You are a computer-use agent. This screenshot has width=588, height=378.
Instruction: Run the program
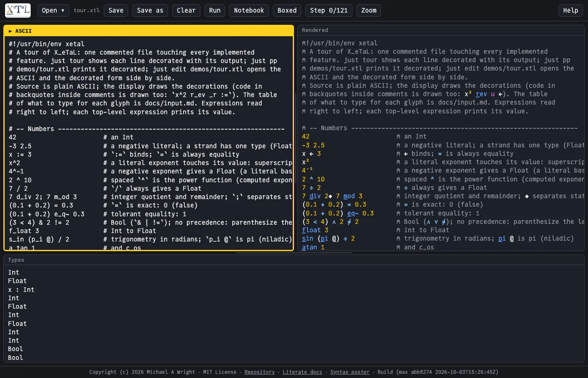pos(215,10)
